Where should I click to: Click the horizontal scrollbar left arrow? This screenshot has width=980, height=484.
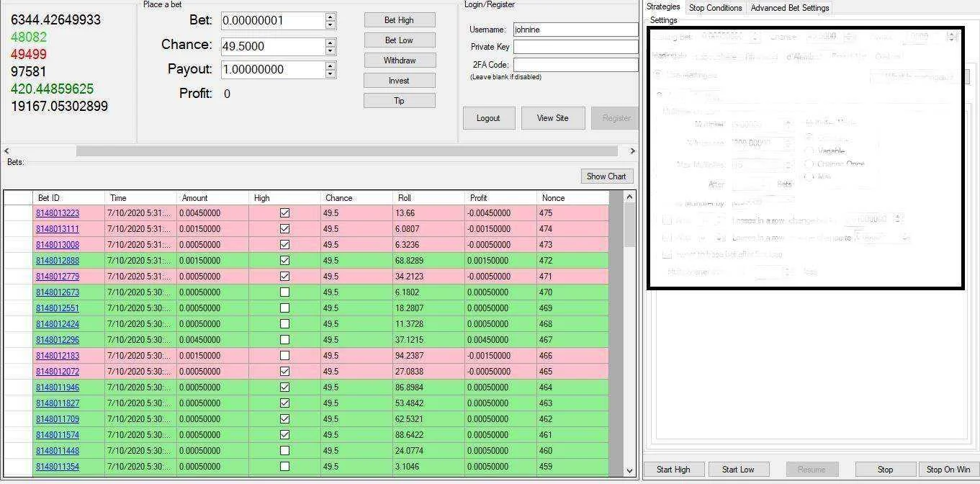coord(7,151)
